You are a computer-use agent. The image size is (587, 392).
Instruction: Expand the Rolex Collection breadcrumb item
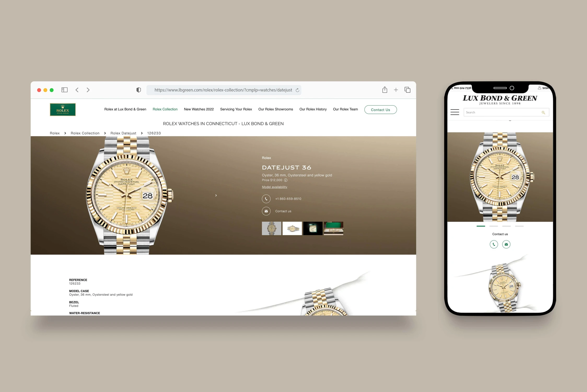[85, 133]
